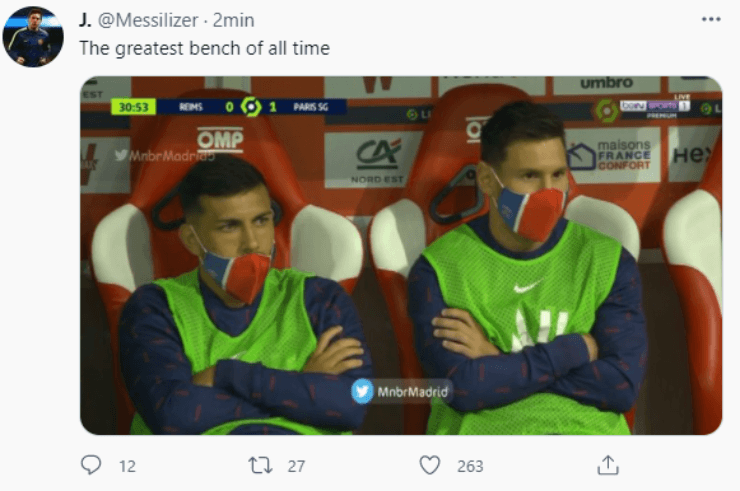The height and width of the screenshot is (491, 740).
Task: Click the like count 263
Action: (x=469, y=466)
